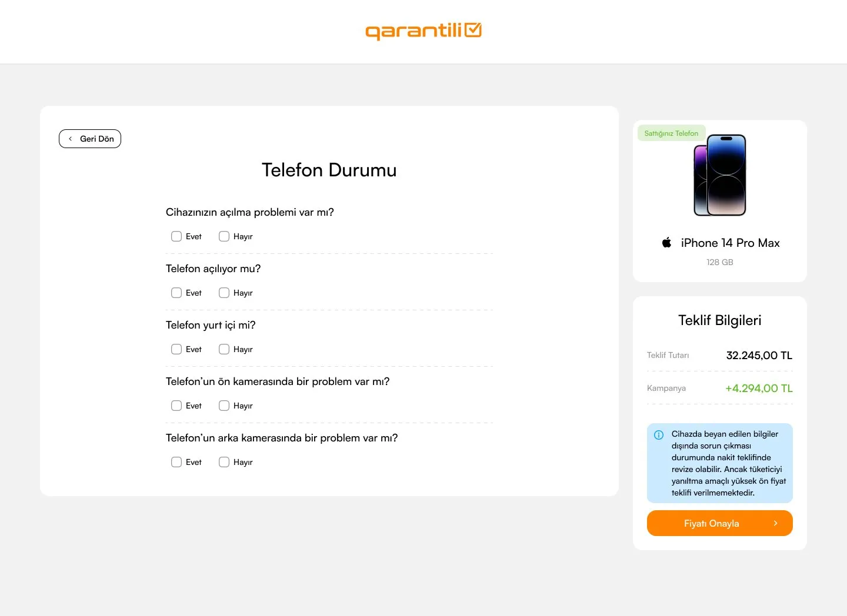Click the qarantili logo

click(x=423, y=31)
